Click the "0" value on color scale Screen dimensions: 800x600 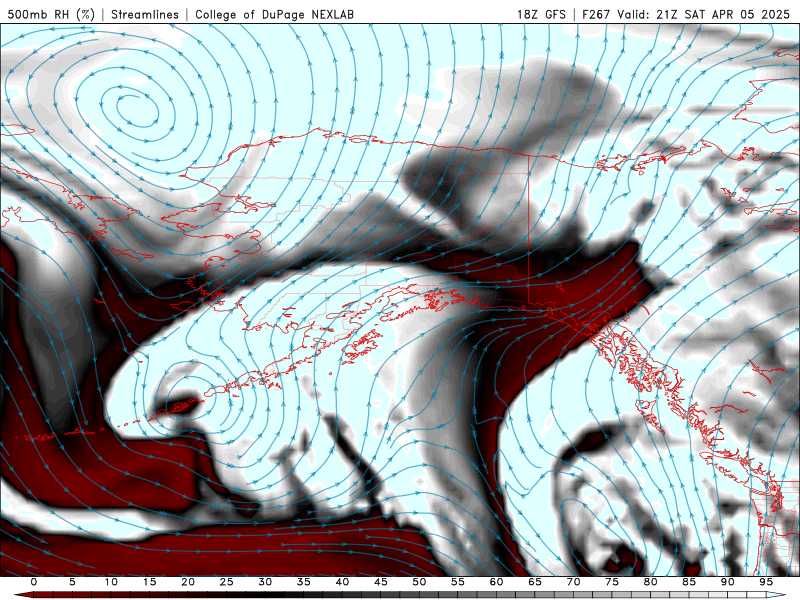point(34,582)
